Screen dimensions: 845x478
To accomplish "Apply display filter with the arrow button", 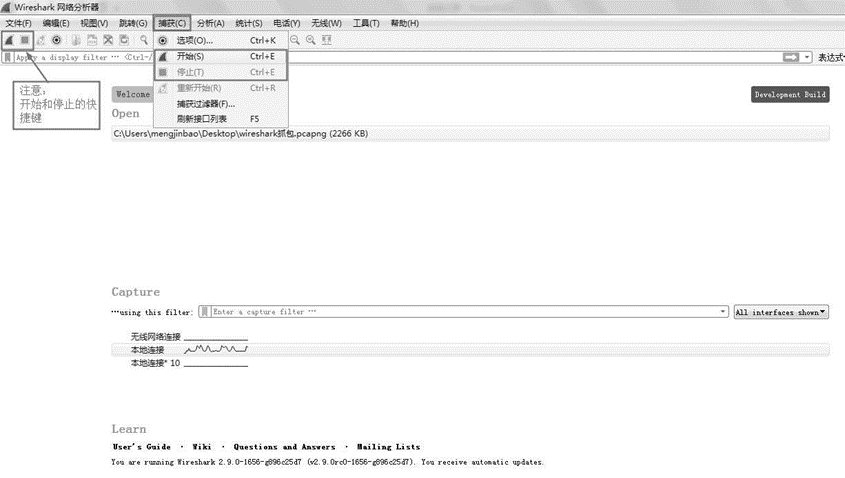I will click(x=791, y=57).
